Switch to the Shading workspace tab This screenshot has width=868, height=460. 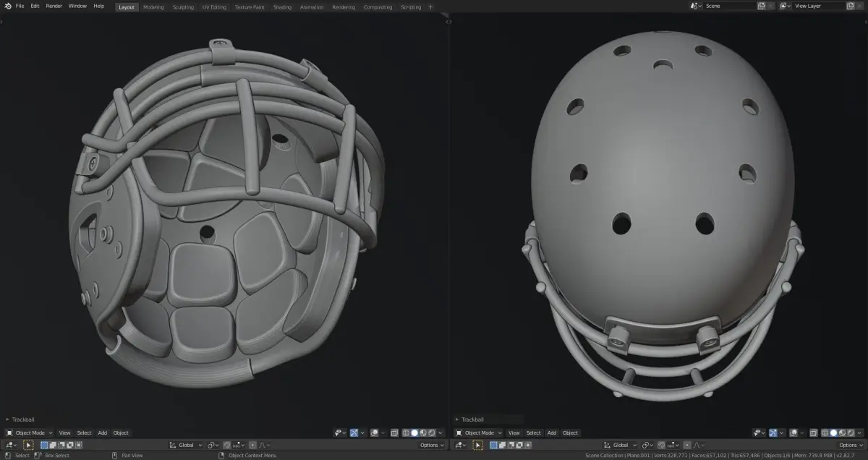[x=283, y=7]
